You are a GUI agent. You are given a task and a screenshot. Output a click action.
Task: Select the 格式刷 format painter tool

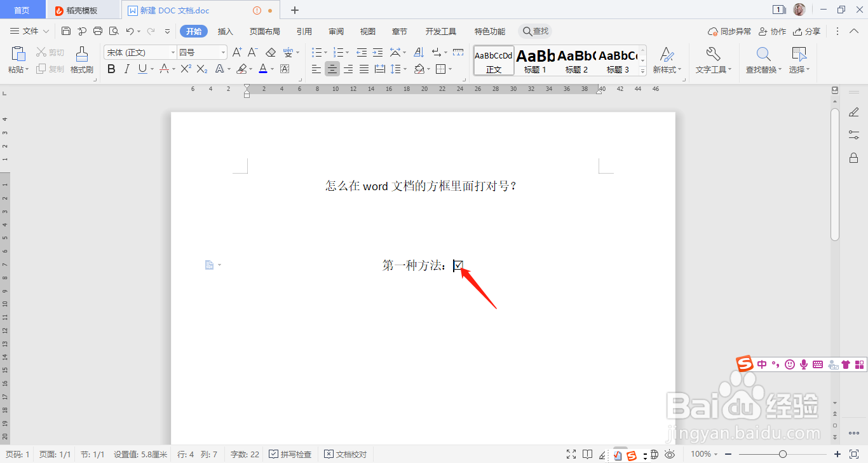click(x=81, y=60)
